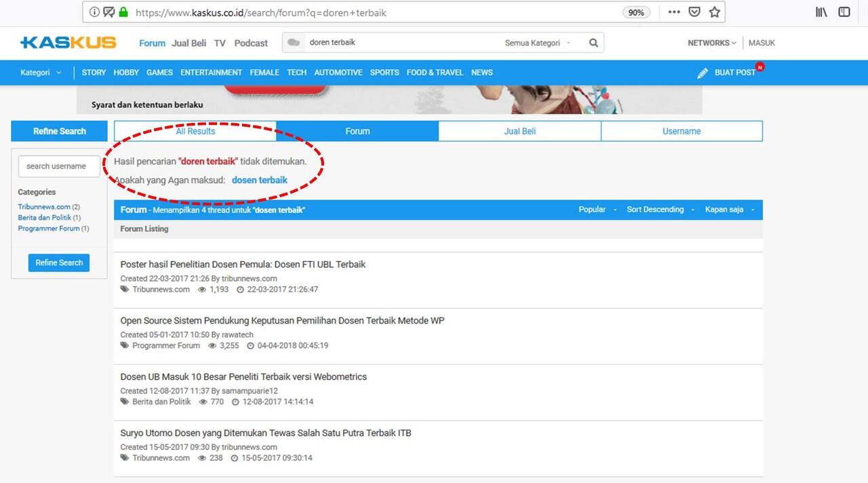Click the clock icon beside 04-04-2018 00:45:19
The width and height of the screenshot is (868, 483).
coord(251,345)
